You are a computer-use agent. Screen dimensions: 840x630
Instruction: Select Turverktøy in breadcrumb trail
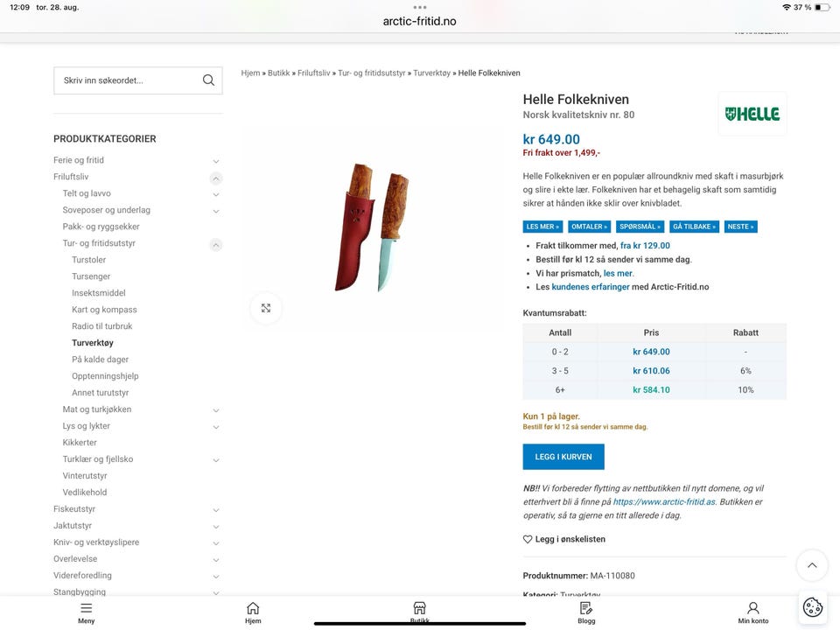pyautogui.click(x=431, y=73)
